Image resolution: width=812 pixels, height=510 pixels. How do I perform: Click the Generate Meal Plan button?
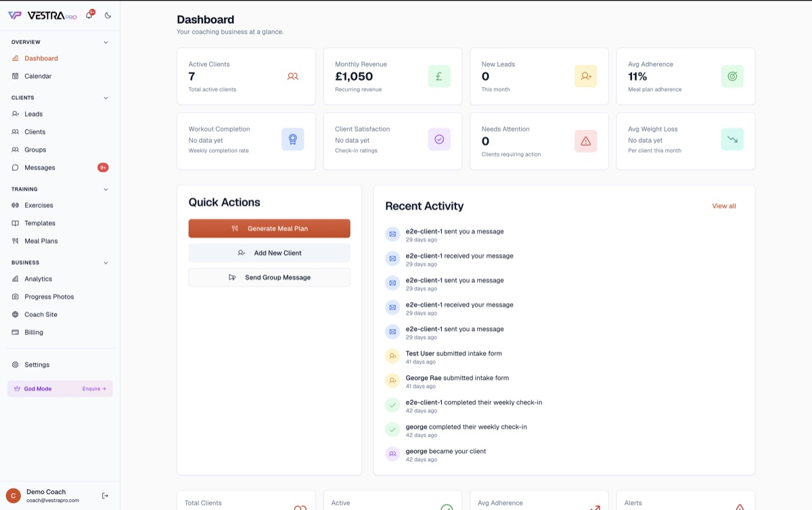(269, 228)
